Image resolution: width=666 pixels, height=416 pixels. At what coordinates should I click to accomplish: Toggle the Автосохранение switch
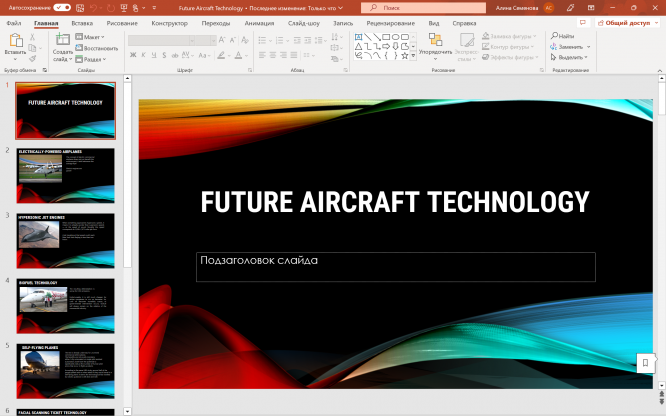point(61,7)
